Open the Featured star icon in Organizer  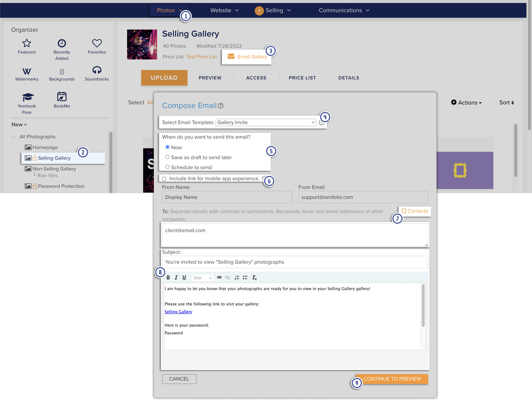(x=27, y=43)
